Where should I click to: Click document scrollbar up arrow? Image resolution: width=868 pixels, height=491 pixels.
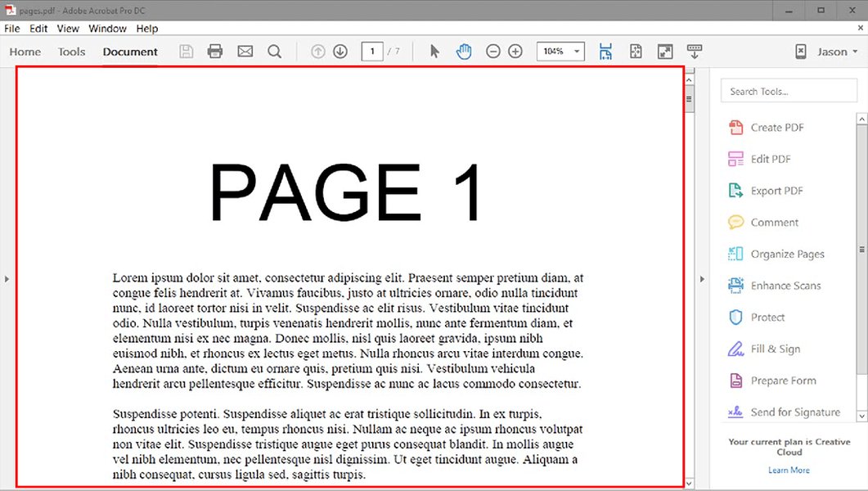pyautogui.click(x=689, y=79)
